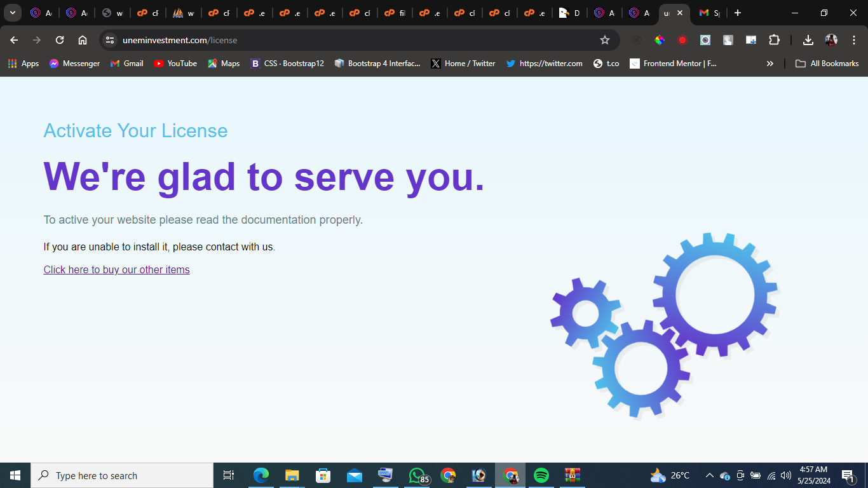The height and width of the screenshot is (488, 868).
Task: Open Spotify from the taskbar
Action: 541,475
